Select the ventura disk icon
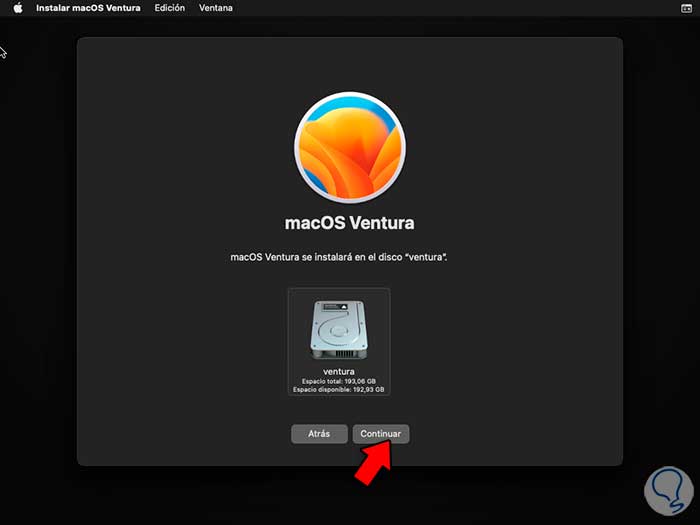 click(339, 330)
